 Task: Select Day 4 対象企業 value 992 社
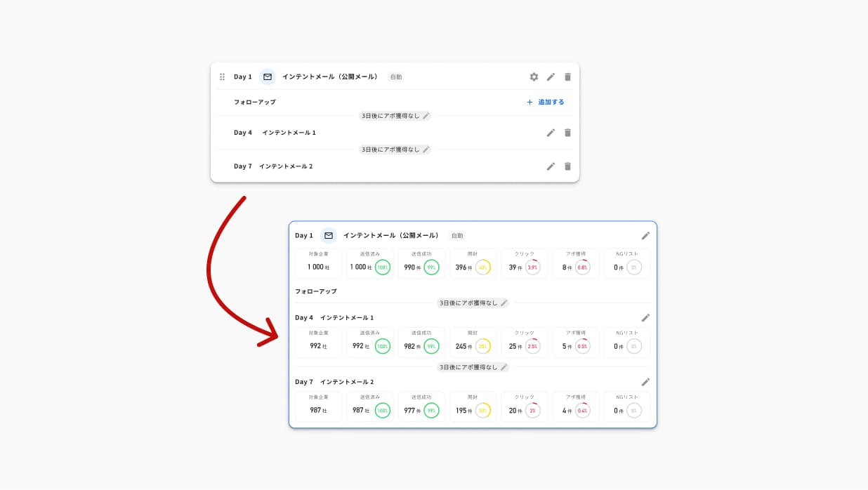click(x=318, y=346)
